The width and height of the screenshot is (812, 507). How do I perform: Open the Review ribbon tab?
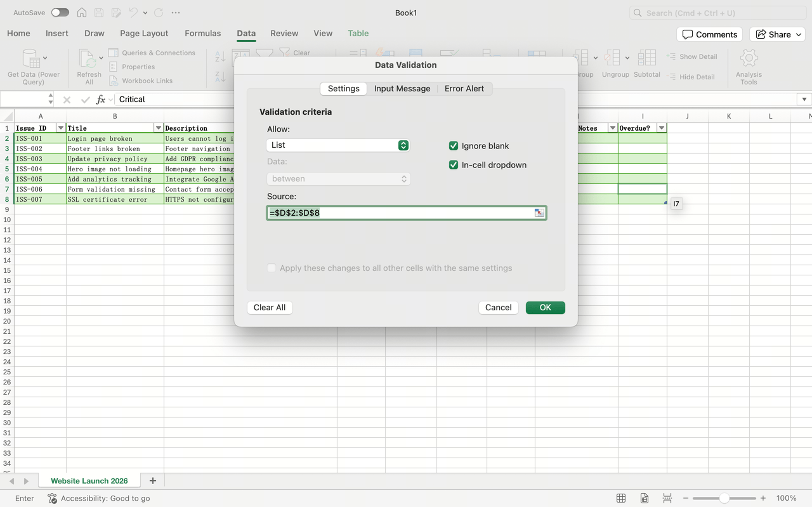[x=284, y=33]
